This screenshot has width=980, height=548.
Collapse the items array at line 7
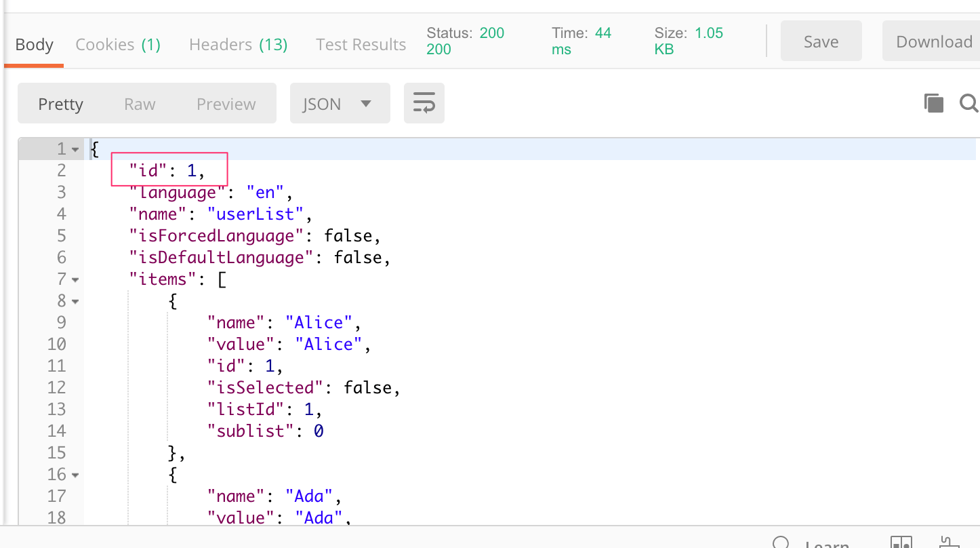point(75,279)
